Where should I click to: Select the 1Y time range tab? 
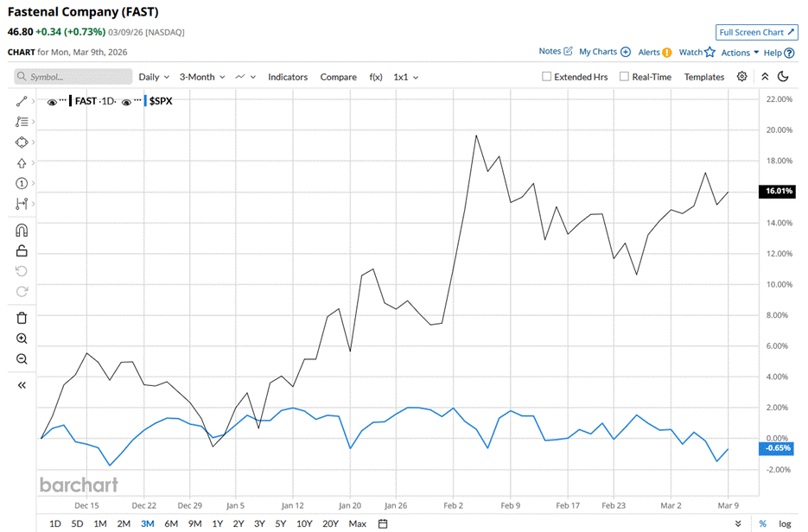coord(217,523)
